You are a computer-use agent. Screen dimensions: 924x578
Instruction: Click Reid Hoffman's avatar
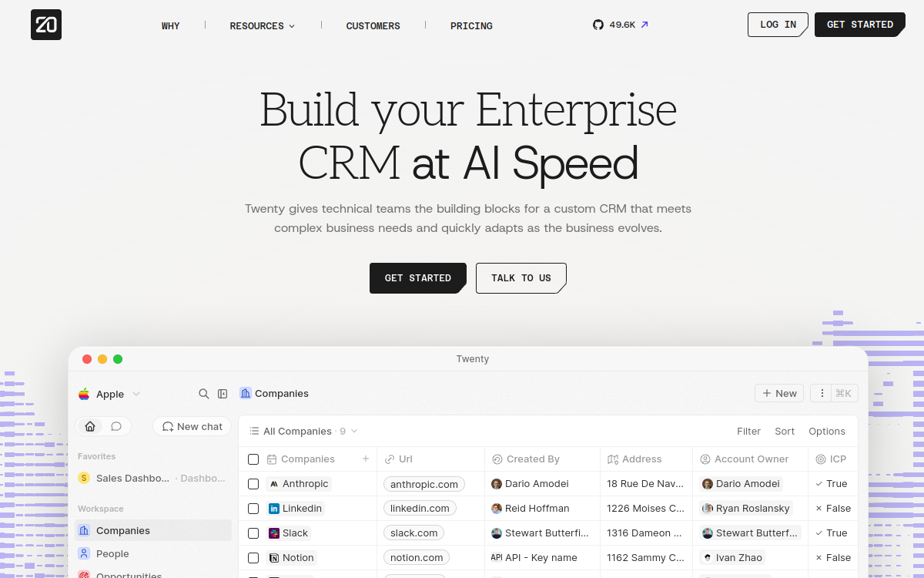(497, 509)
